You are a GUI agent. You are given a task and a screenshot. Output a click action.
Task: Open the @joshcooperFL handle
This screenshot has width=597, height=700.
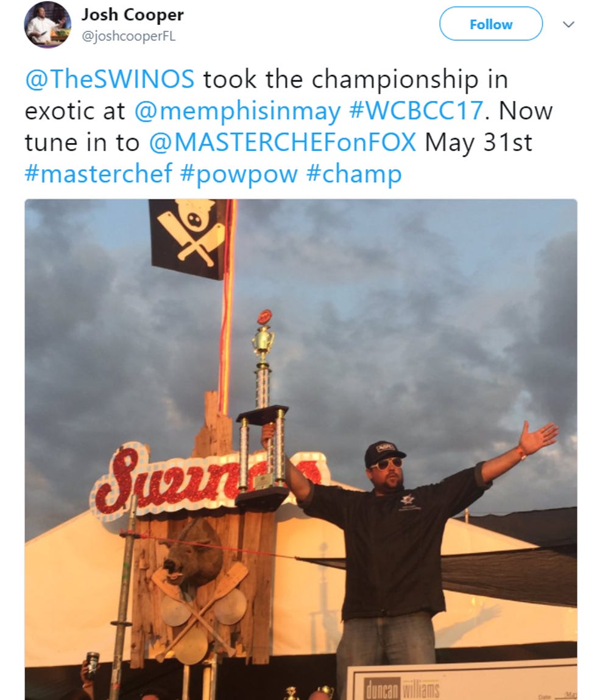tap(129, 36)
